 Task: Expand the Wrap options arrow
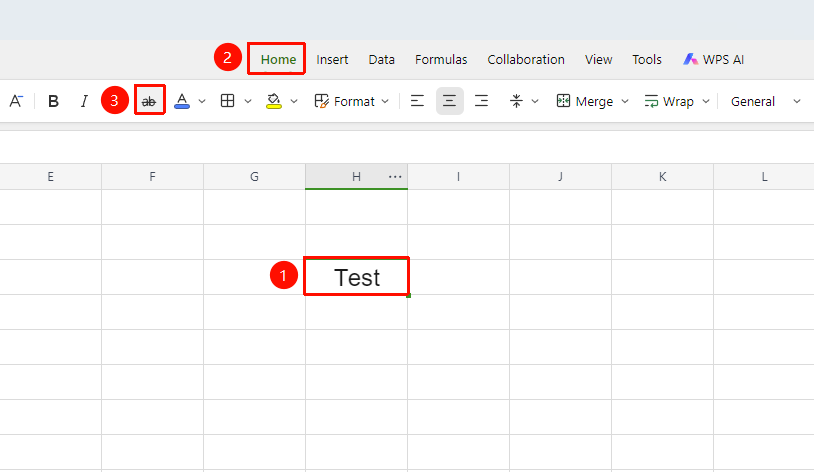coord(706,101)
